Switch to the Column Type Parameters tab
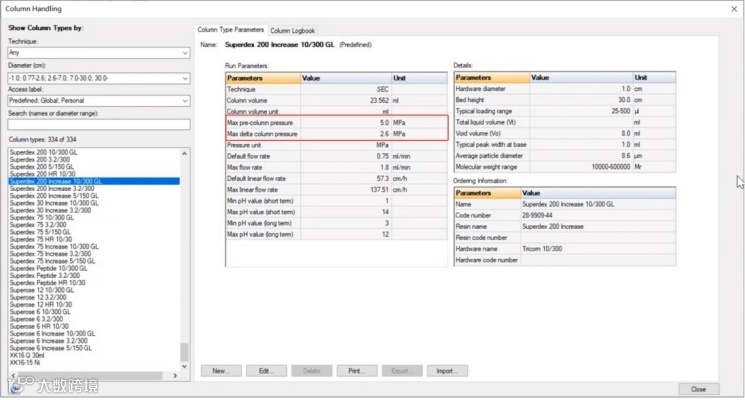 [230, 30]
